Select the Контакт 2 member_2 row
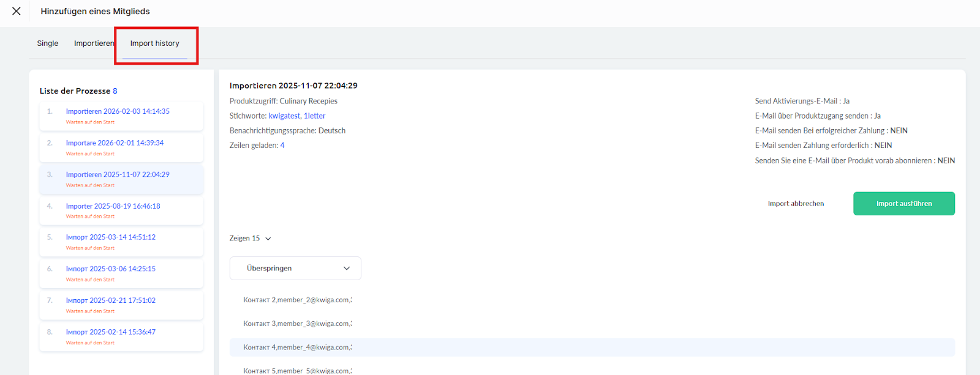Screen dimensions: 980x375 [x=298, y=300]
